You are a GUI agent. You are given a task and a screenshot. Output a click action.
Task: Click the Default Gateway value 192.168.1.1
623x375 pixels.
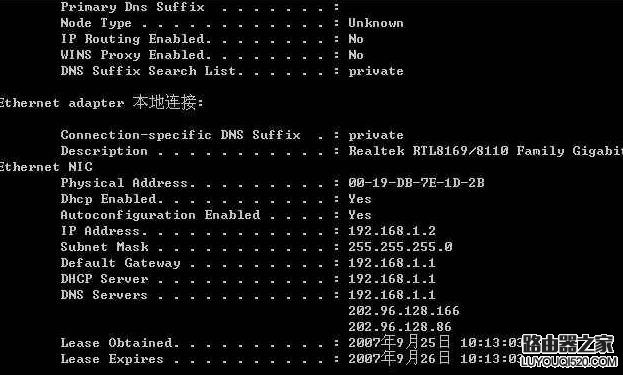392,263
